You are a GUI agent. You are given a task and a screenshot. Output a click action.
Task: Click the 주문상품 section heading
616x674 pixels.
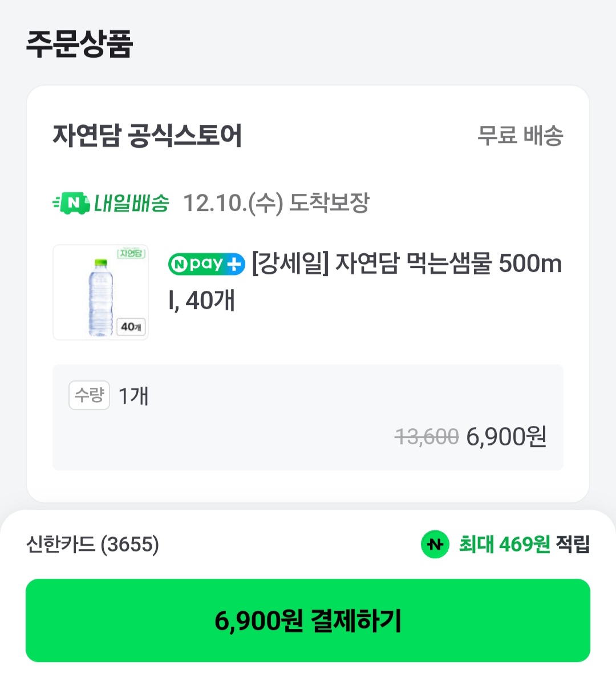tap(79, 43)
